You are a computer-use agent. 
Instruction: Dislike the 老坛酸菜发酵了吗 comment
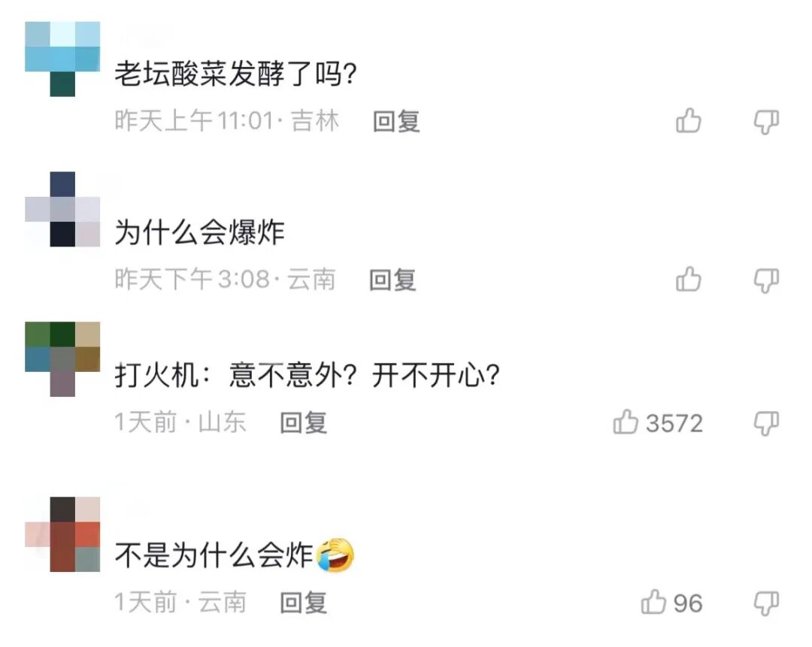point(766,122)
